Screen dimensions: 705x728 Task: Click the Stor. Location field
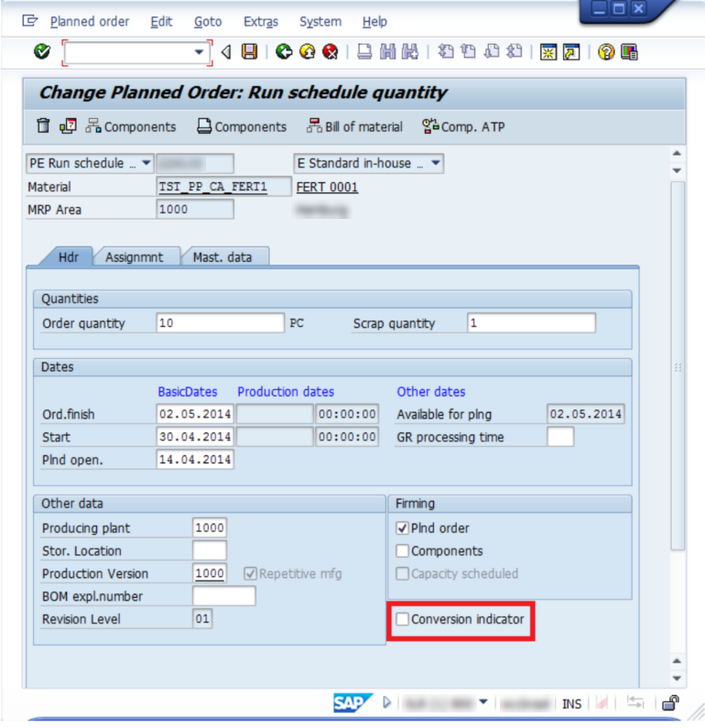click(210, 550)
